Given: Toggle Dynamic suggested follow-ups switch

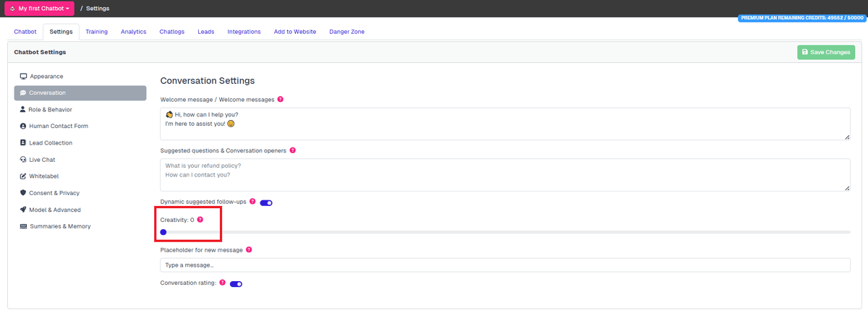Looking at the screenshot, I should click(265, 202).
